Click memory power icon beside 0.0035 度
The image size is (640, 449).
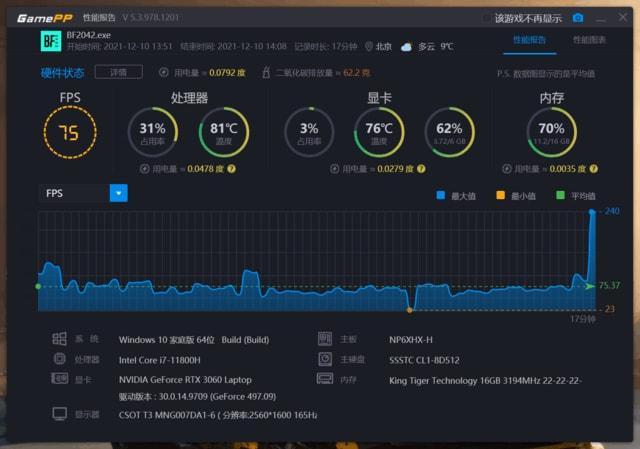pyautogui.click(x=507, y=169)
